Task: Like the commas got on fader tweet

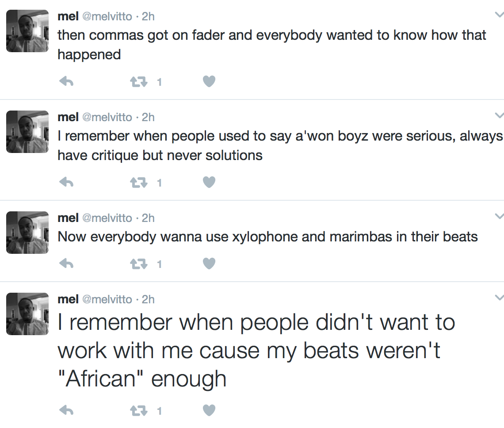Action: (209, 81)
